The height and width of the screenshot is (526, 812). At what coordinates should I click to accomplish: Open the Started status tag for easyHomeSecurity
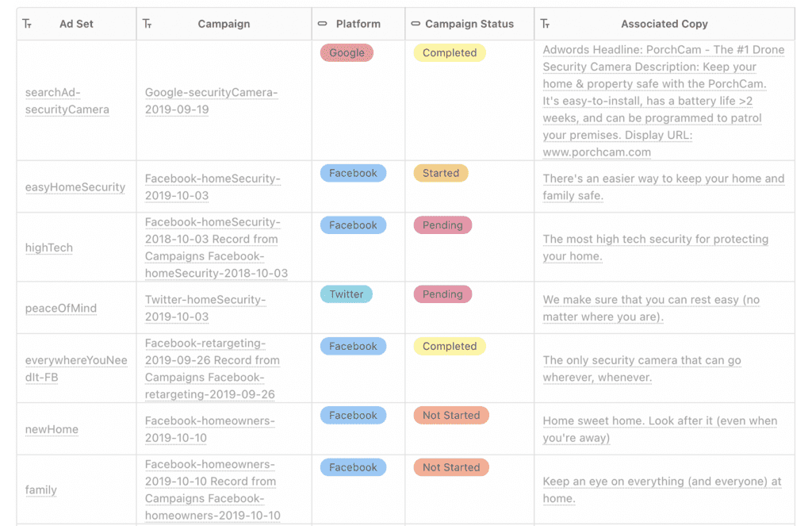[x=441, y=173]
